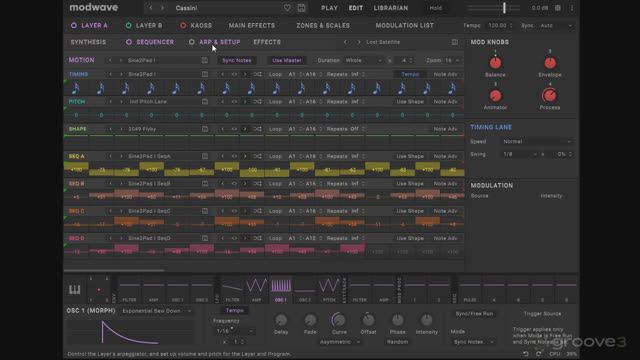The width and height of the screenshot is (640, 360).
Task: Toggle Note Adv on the Shape lane
Action: pos(445,129)
